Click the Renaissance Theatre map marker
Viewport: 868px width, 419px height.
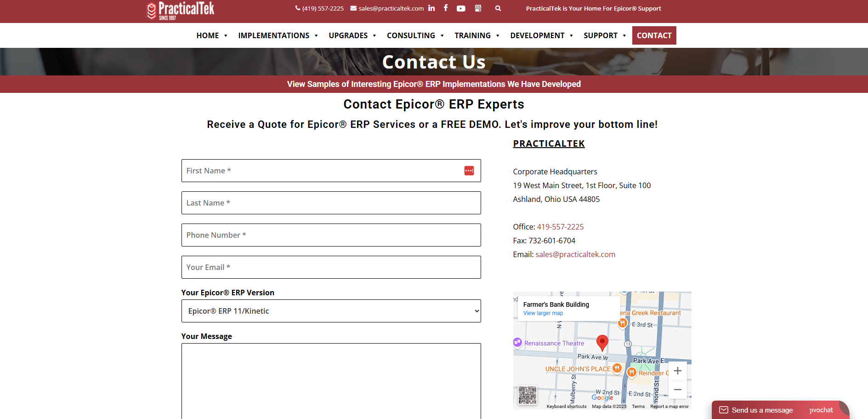(517, 342)
